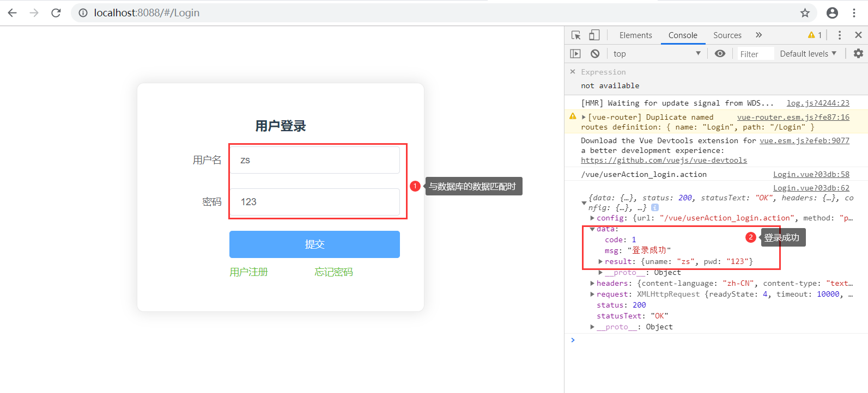Expand the result object
868x393 pixels.
click(x=600, y=261)
